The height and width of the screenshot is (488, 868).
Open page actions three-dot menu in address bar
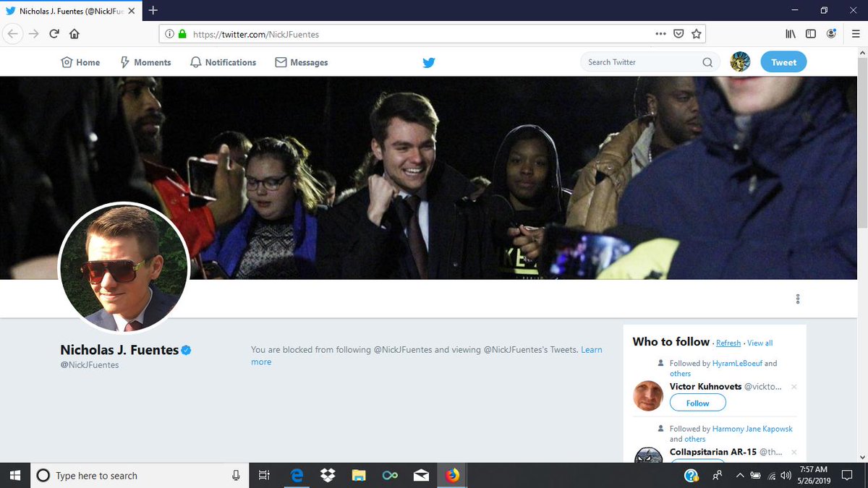click(661, 34)
